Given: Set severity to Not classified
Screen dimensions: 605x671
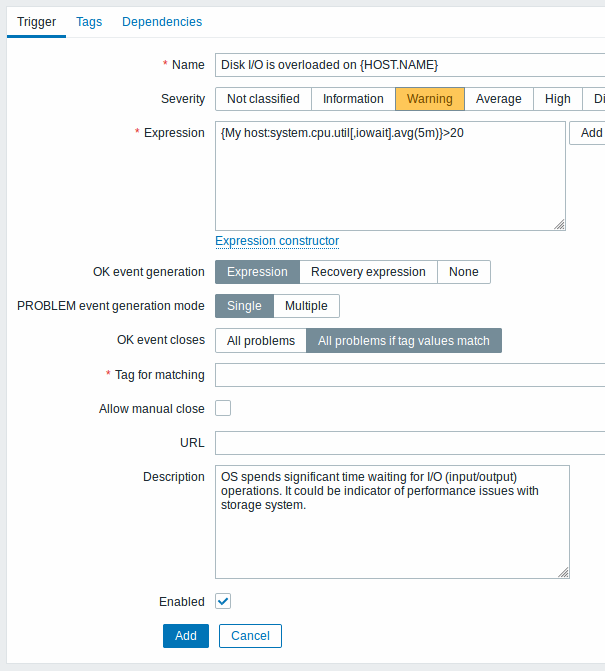Looking at the screenshot, I should (x=263, y=99).
